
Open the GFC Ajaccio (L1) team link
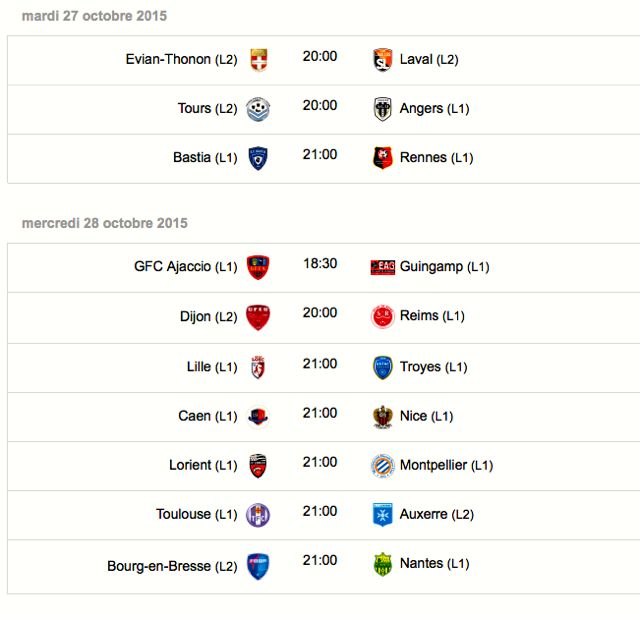pyautogui.click(x=186, y=267)
